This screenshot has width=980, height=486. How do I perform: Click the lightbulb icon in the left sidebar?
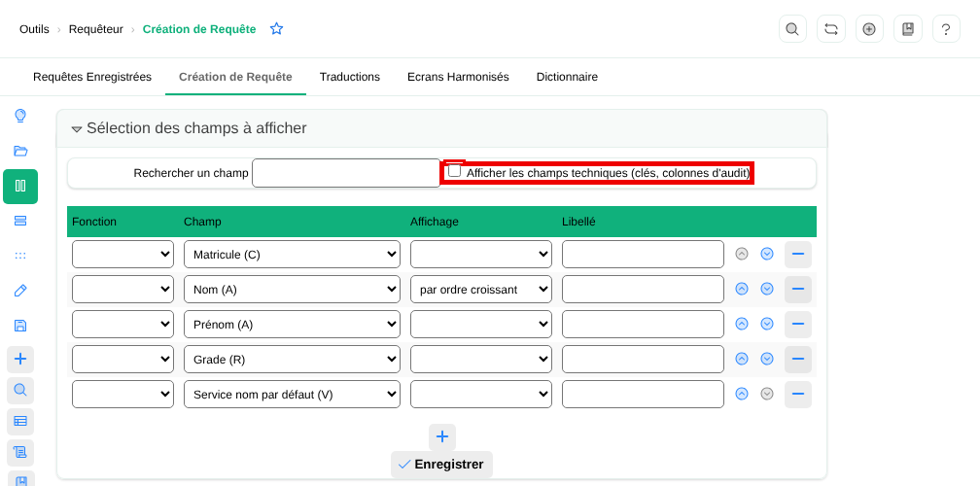20,116
